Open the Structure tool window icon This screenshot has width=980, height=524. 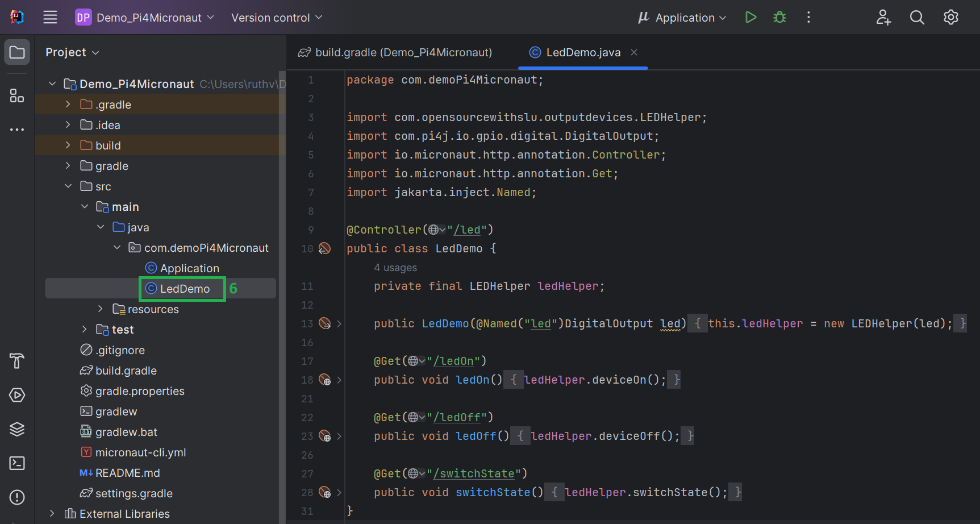click(x=17, y=95)
